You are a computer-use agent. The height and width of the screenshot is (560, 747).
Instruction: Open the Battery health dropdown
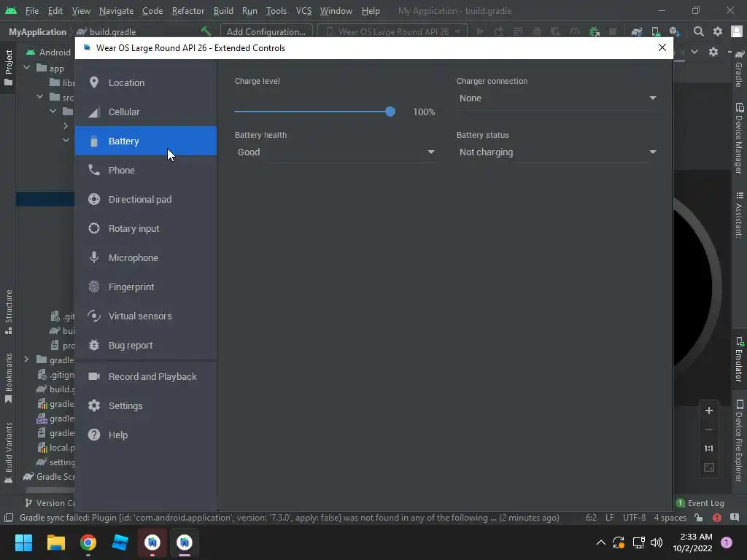tap(336, 152)
